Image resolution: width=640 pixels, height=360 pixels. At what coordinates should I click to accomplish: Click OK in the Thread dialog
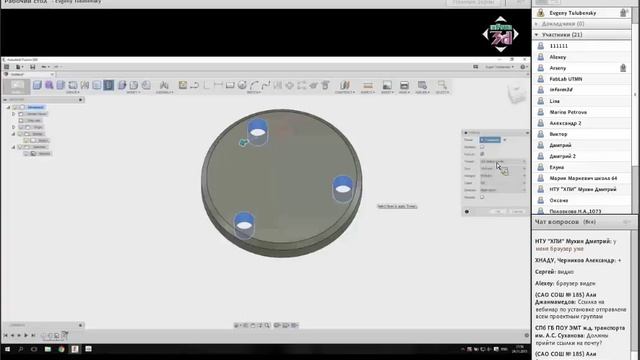498,211
